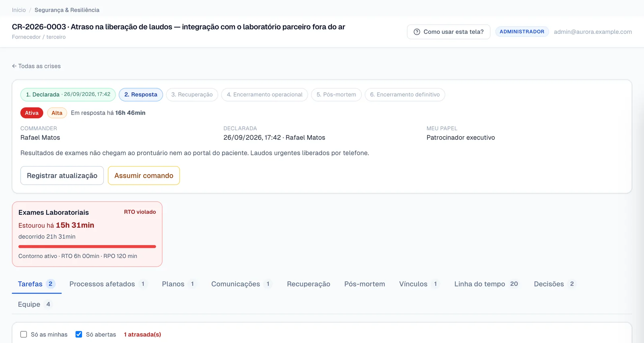Open the Decisões tab
Screen dimensions: 644x343
[555, 284]
